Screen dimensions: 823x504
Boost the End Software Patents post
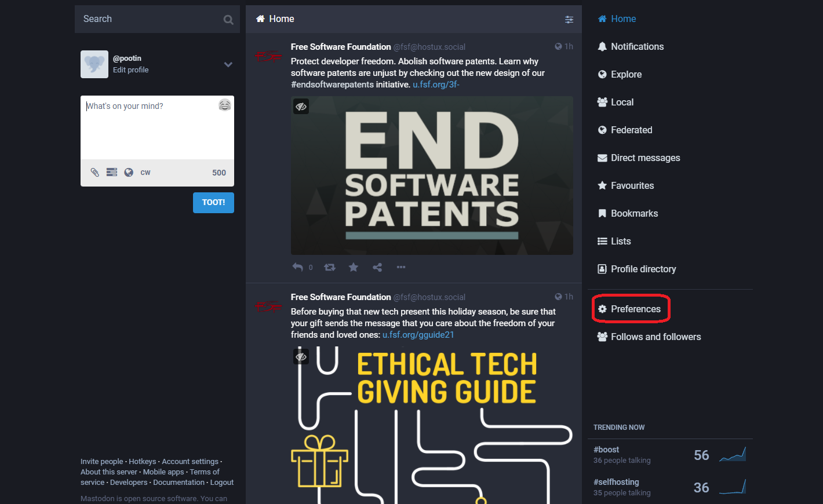coord(330,267)
